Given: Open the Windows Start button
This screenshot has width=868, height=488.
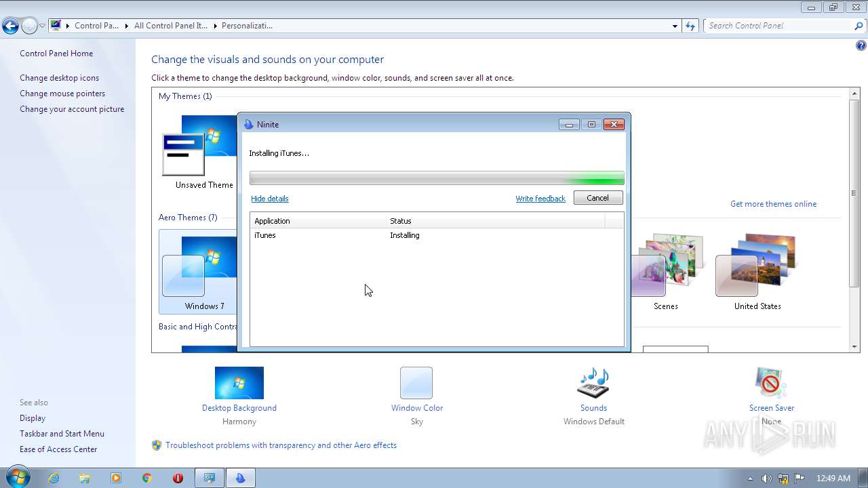Looking at the screenshot, I should coord(18,477).
